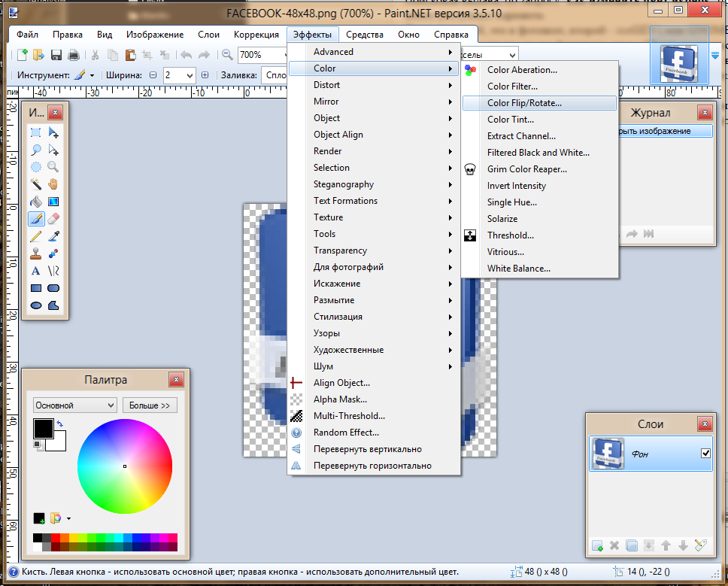Image resolution: width=728 pixels, height=586 pixels.
Task: Select the Ellipse shape tool
Action: (36, 305)
